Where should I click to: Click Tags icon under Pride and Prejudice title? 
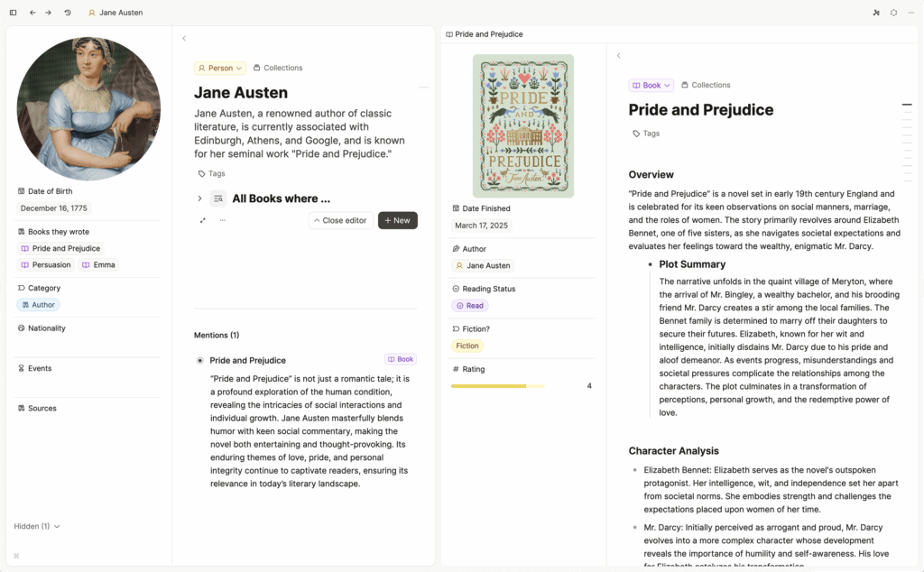(637, 134)
